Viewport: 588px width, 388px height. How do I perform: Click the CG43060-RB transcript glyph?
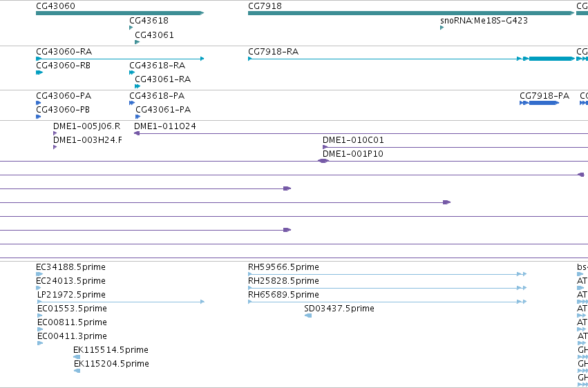click(x=39, y=72)
